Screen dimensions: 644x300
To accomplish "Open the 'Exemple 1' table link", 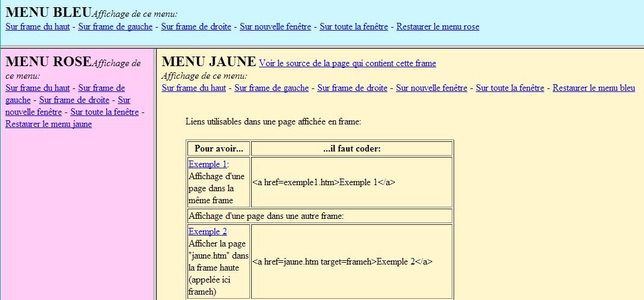I will point(207,164).
